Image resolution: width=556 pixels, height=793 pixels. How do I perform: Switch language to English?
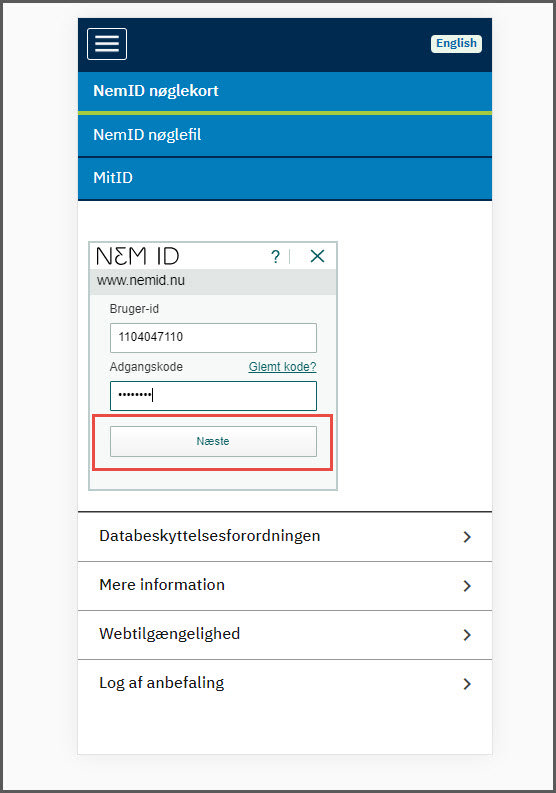click(x=456, y=43)
